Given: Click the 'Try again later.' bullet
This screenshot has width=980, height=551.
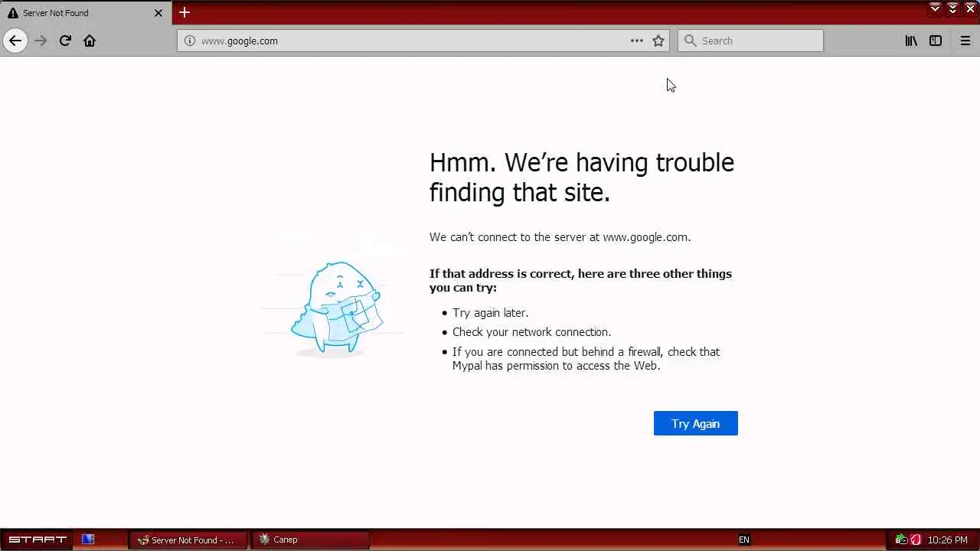Looking at the screenshot, I should [490, 313].
